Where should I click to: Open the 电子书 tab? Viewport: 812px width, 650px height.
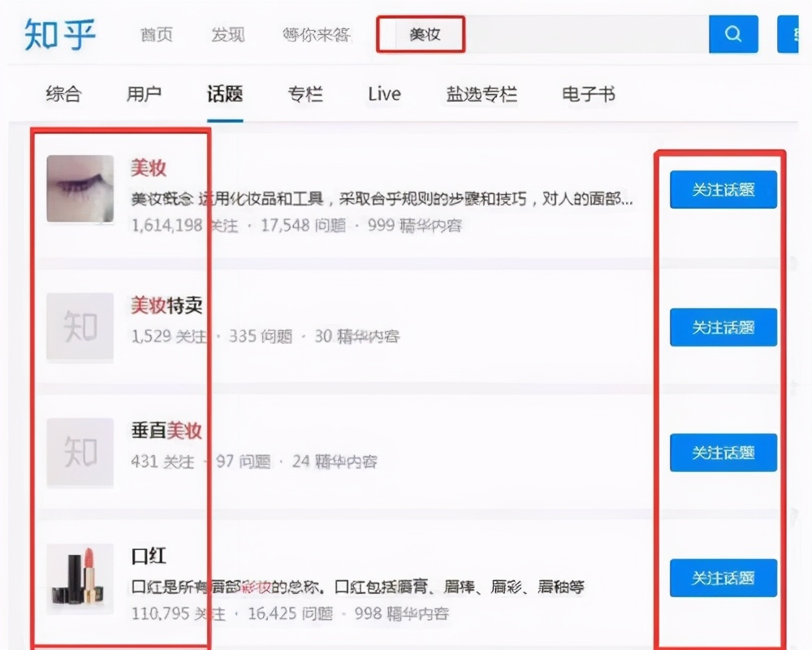pos(587,94)
